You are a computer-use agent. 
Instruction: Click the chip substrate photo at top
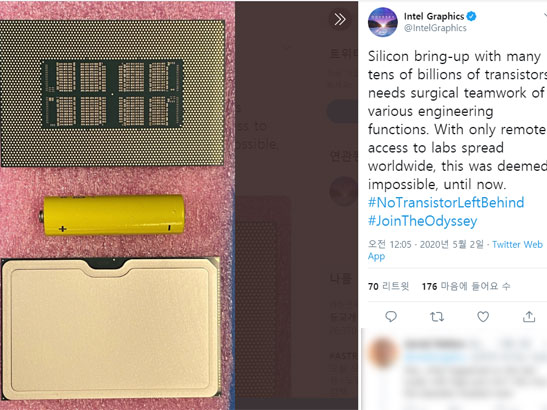click(112, 94)
